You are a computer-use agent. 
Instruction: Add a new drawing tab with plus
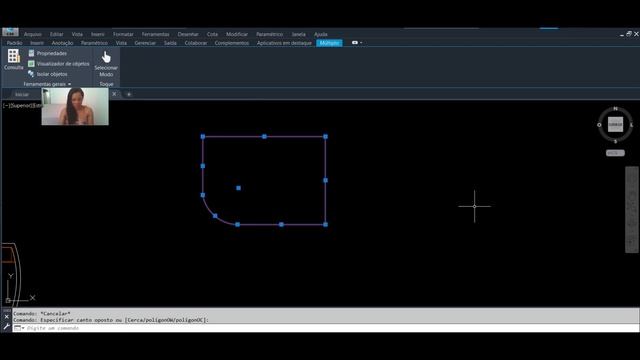point(129,94)
